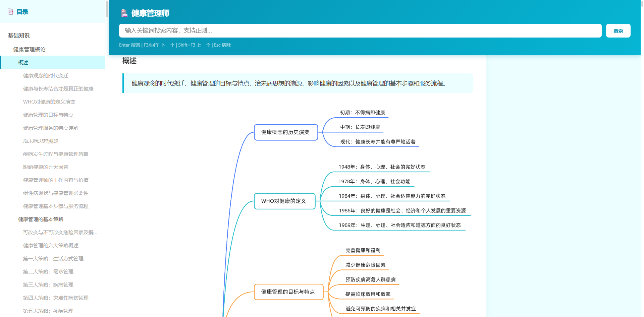Go to WHO对健康的定义演变 sidebar entry

click(49, 102)
